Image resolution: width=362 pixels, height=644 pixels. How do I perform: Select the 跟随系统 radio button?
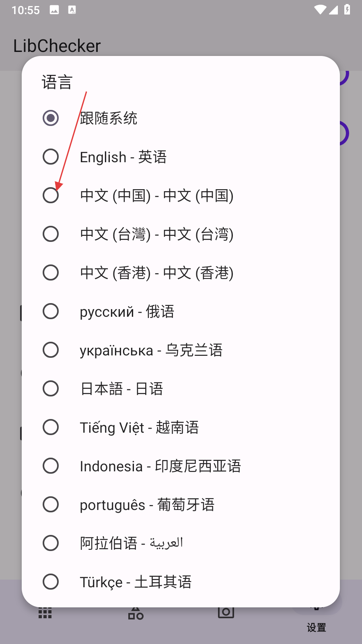[51, 118]
